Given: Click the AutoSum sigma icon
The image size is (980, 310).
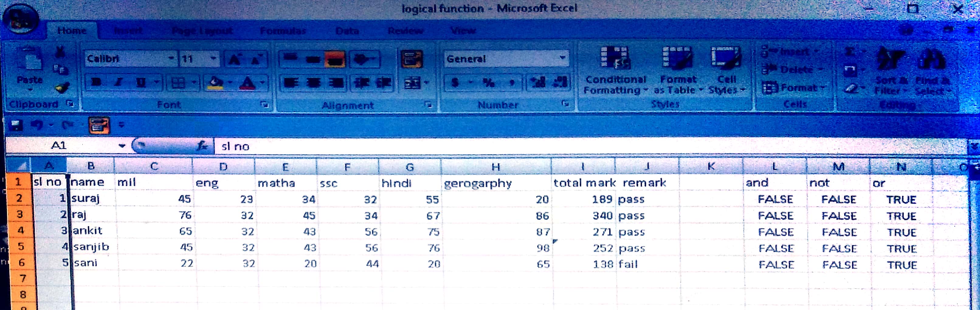Looking at the screenshot, I should click(x=850, y=52).
